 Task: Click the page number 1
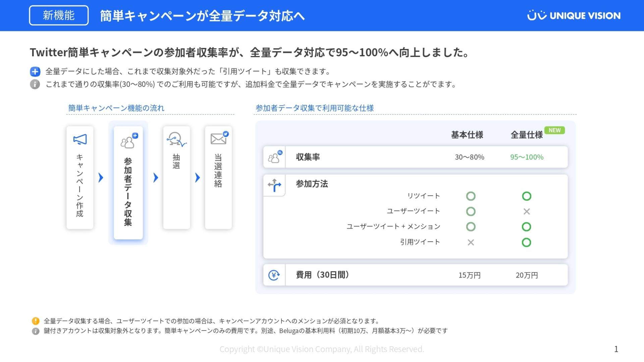(x=616, y=349)
